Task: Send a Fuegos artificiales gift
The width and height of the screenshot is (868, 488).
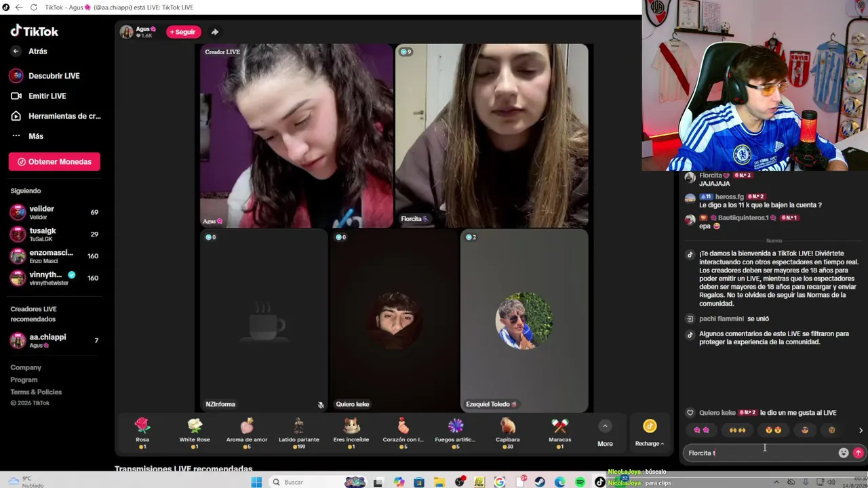Action: [456, 433]
